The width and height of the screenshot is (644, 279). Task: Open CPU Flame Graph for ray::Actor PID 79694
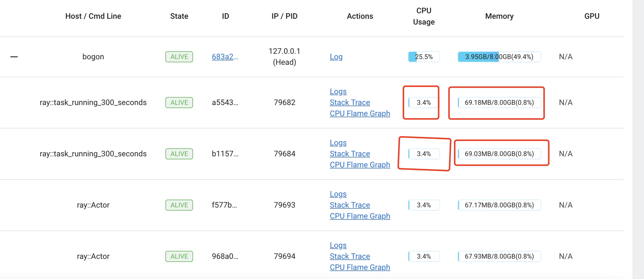click(x=360, y=267)
